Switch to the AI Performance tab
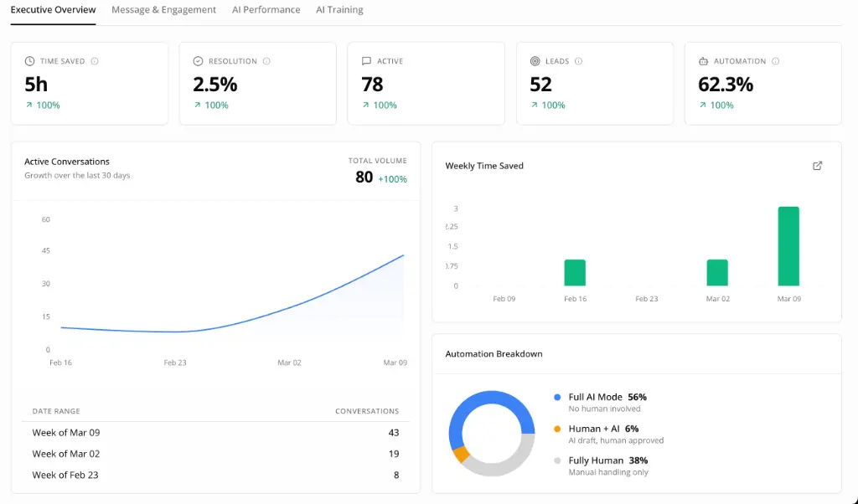Viewport: 858px width, 504px height. point(266,10)
